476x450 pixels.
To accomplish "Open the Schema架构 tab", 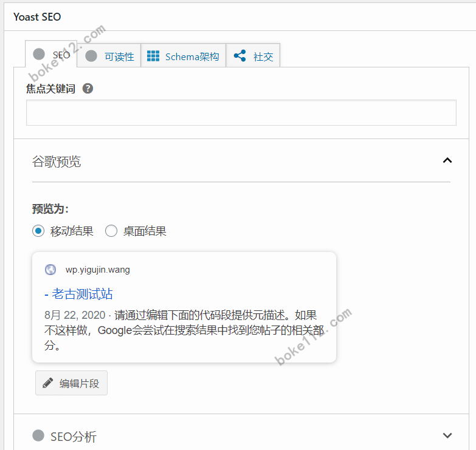I will coord(183,56).
